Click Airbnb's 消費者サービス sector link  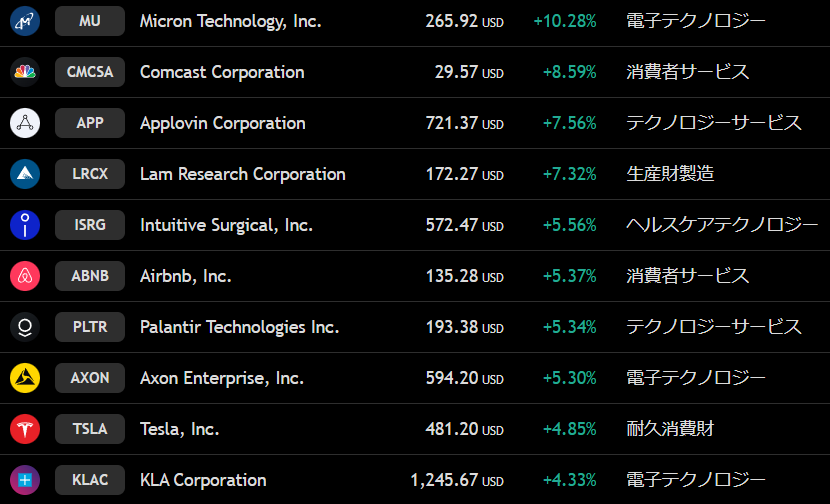pos(687,276)
